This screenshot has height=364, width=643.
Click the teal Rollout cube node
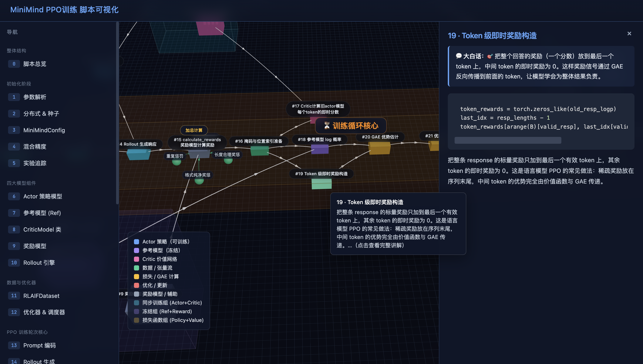[138, 154]
